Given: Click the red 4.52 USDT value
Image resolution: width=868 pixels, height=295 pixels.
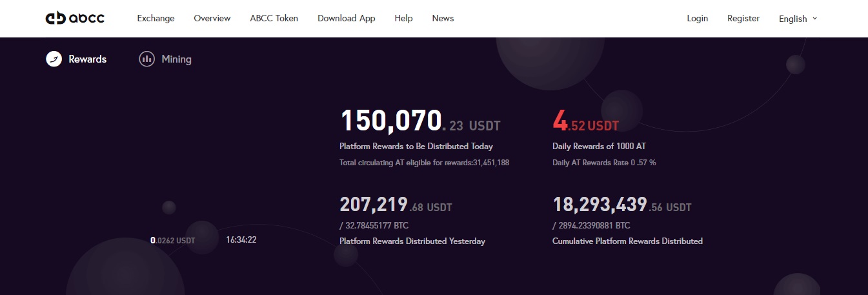Looking at the screenshot, I should click(x=585, y=121).
